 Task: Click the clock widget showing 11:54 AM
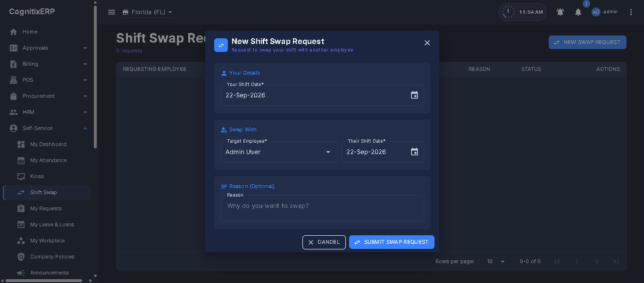pyautogui.click(x=522, y=12)
